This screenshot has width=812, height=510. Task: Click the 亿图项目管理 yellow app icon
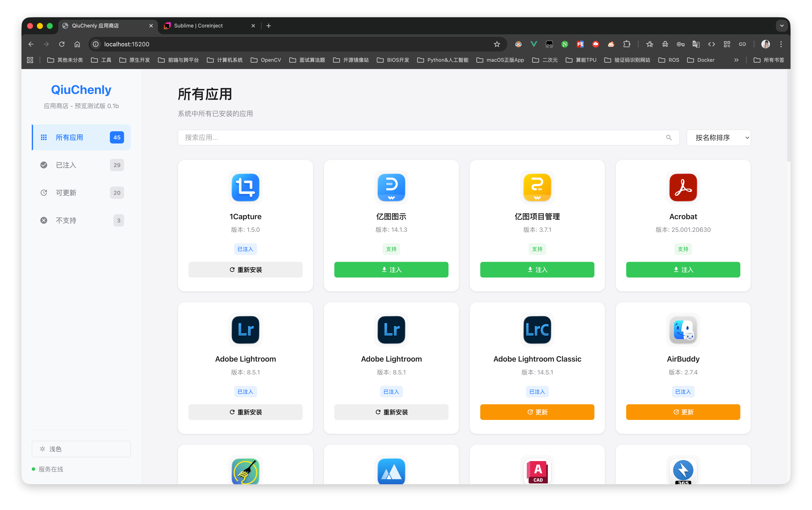tap(537, 187)
